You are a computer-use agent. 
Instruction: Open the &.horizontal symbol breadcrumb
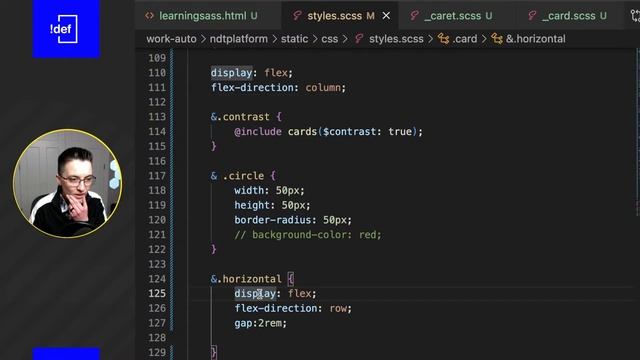coord(536,39)
